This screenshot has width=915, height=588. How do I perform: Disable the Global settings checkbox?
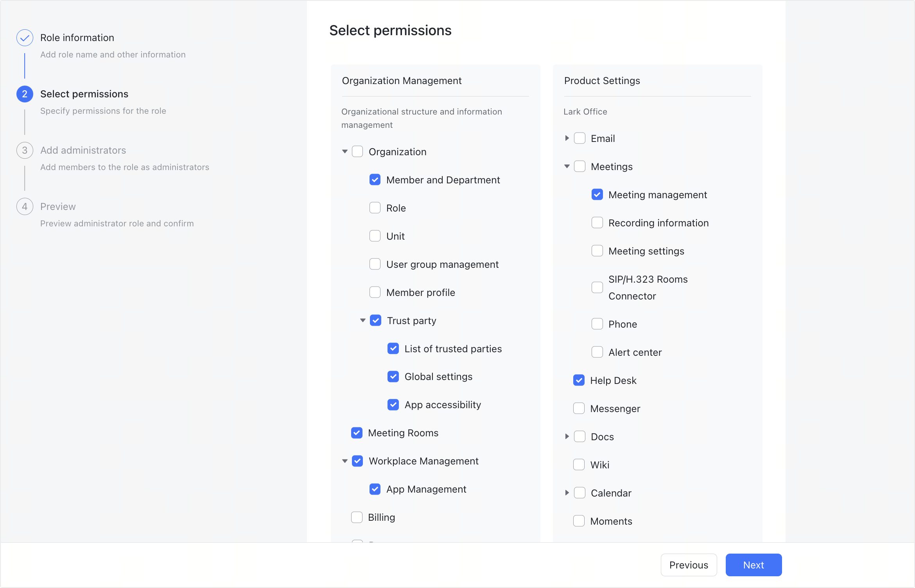[393, 376]
